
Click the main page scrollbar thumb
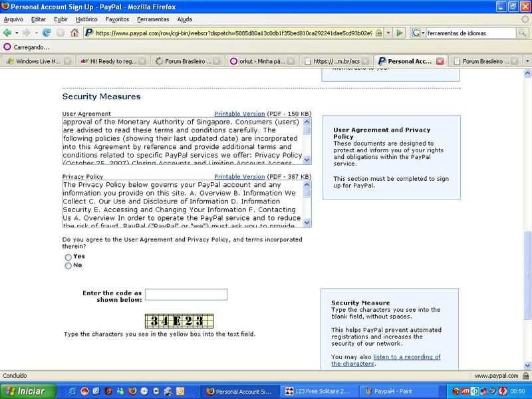pos(527,275)
